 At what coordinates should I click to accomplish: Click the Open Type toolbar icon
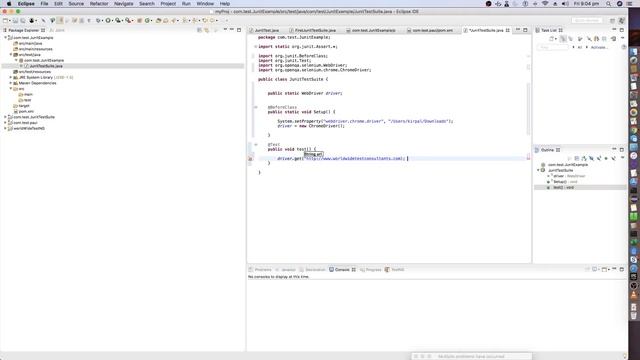[158, 20]
